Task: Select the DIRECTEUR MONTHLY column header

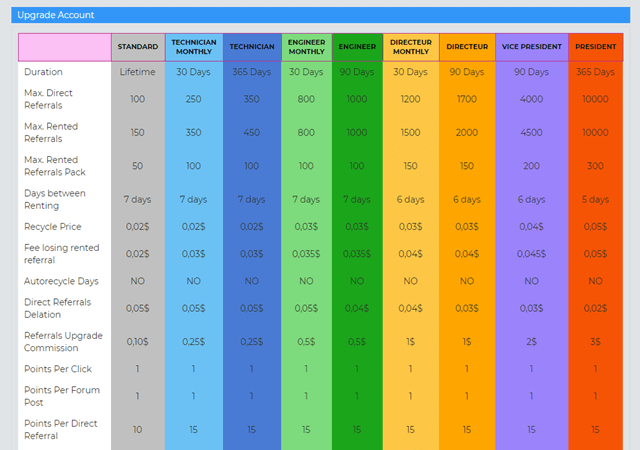Action: (411, 47)
